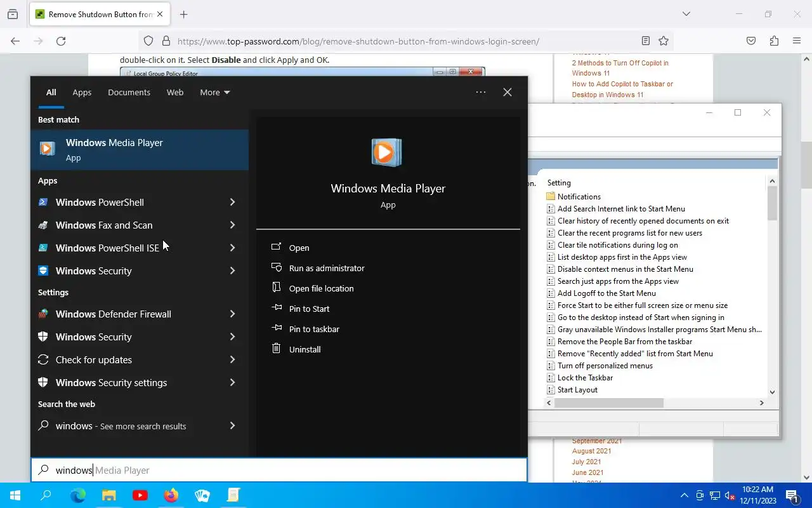Select the Apps search filter tab

click(x=82, y=92)
